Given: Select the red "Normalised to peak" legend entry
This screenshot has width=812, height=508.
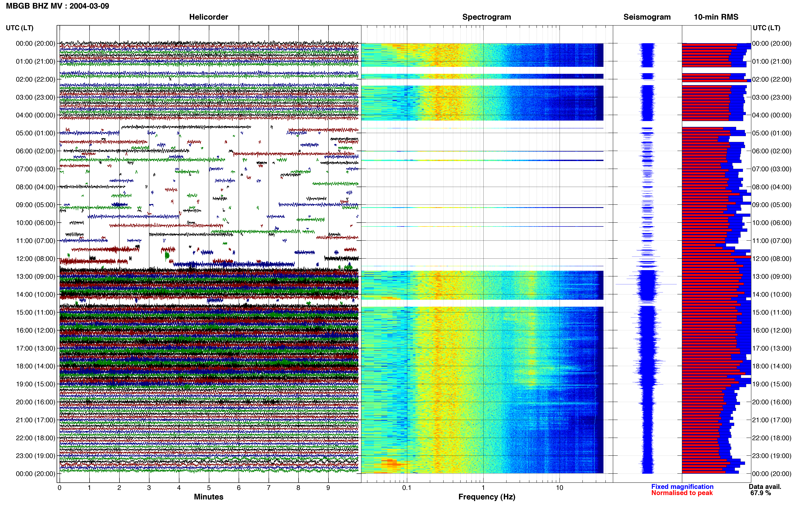Looking at the screenshot, I should tap(682, 493).
